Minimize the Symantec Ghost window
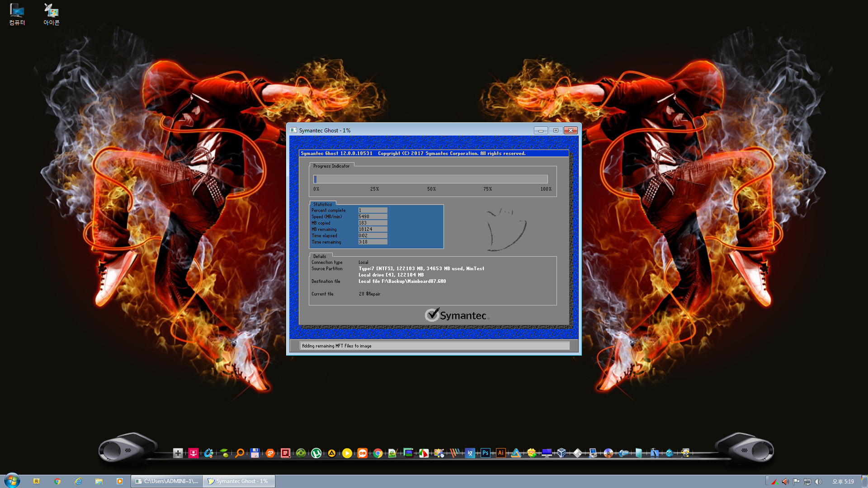868x488 pixels. 541,131
